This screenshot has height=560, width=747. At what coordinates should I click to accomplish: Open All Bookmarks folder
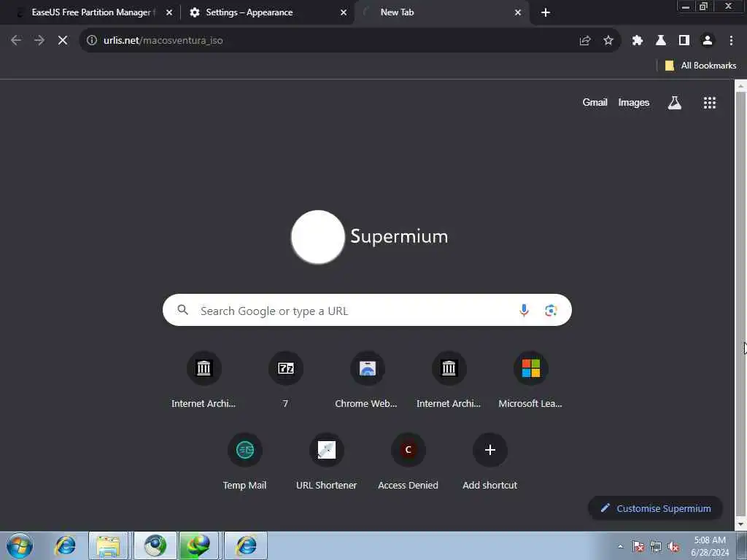(701, 66)
